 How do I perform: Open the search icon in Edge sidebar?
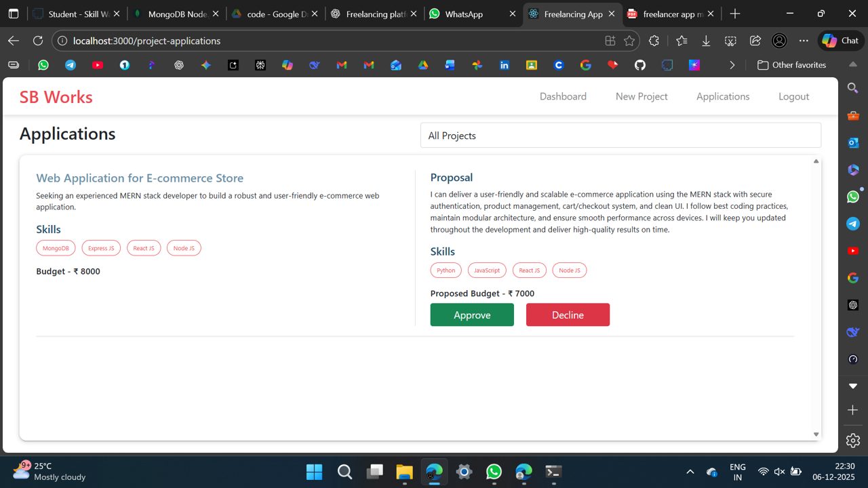click(853, 87)
